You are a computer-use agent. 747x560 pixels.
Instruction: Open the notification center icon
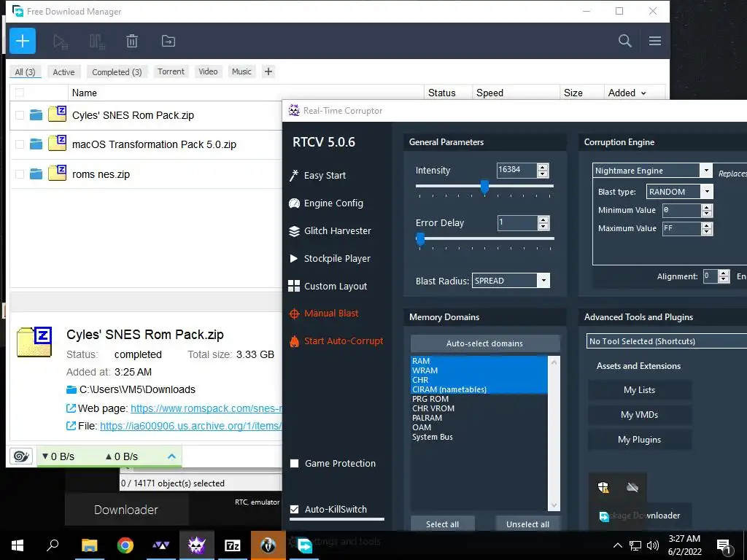coord(724,547)
